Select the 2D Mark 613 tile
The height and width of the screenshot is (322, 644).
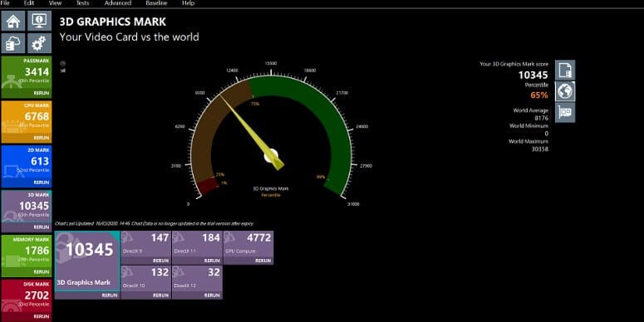[27, 166]
